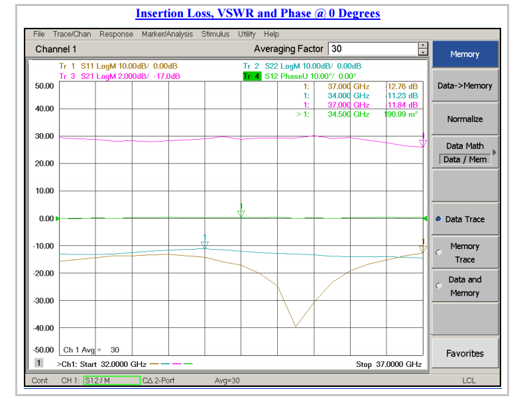Click the S12 / M status bar box
The width and height of the screenshot is (525, 420).
pos(111,380)
